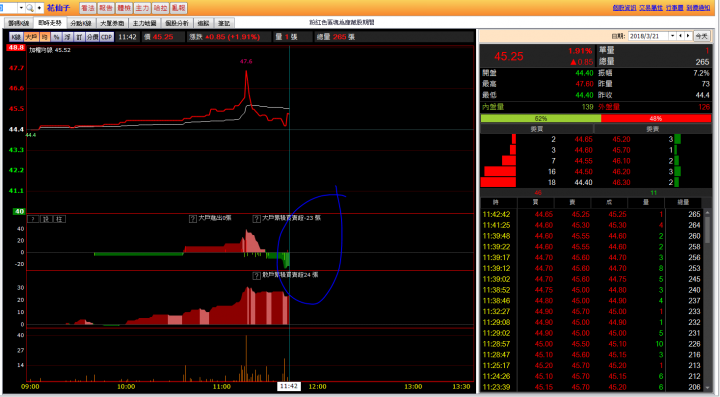Click the red 48% outer volume bar

656,118
